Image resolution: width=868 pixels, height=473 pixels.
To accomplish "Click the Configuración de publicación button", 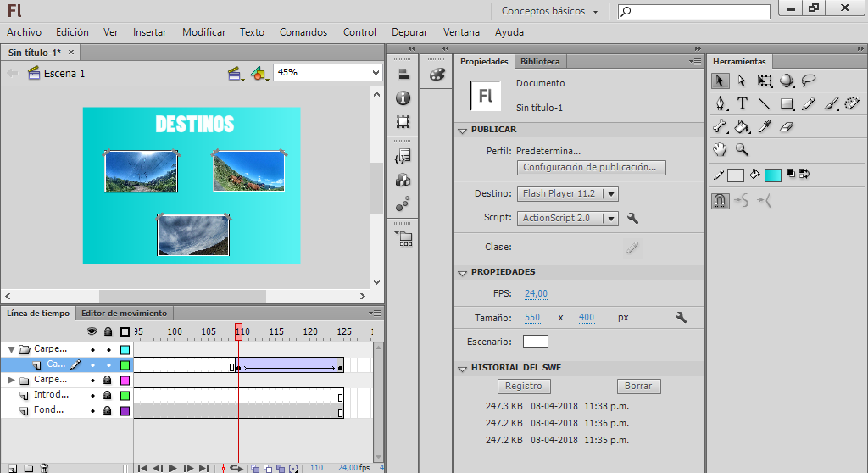I will [590, 168].
